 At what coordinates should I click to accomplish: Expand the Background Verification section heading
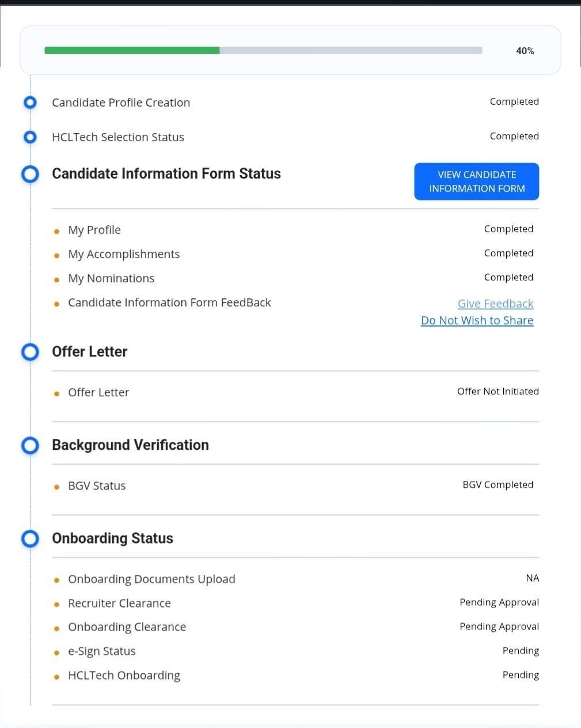tap(130, 445)
